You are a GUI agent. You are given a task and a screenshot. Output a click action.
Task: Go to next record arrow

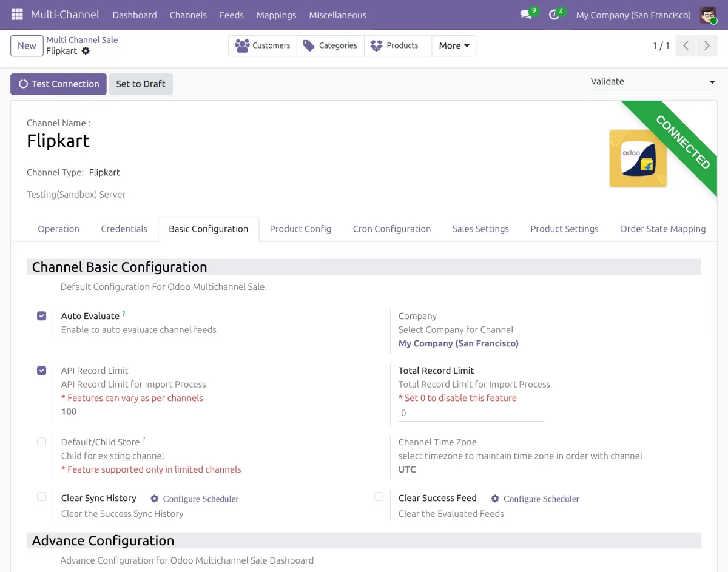pyautogui.click(x=707, y=45)
